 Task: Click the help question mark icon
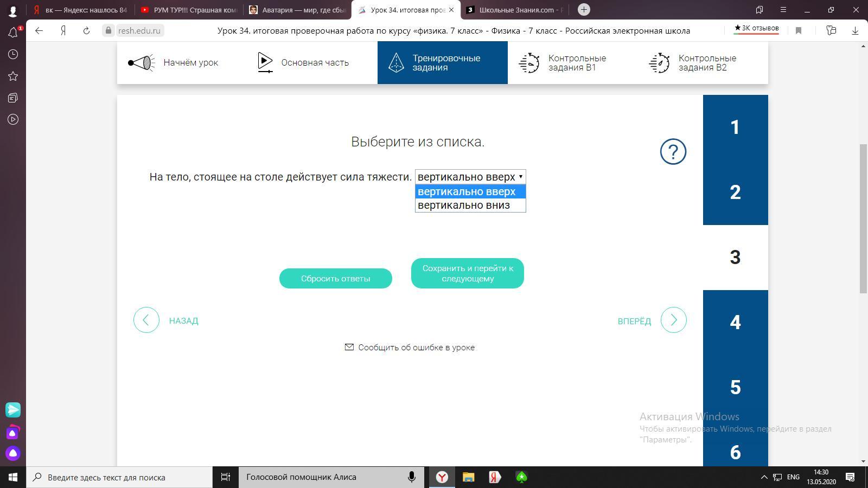(x=673, y=152)
